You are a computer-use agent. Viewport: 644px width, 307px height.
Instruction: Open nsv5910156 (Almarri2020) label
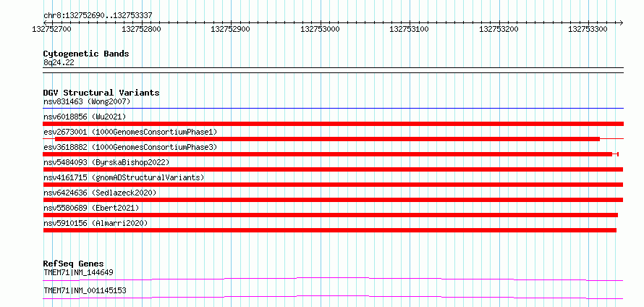(x=96, y=223)
